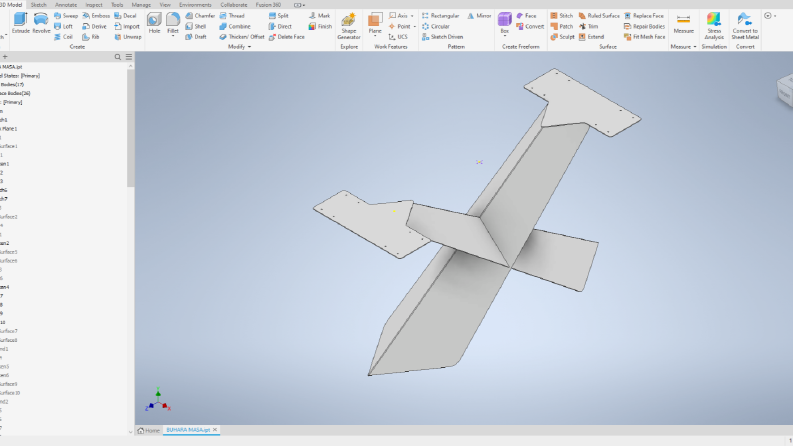
Task: Click the Mirror pattern tool
Action: coord(479,16)
